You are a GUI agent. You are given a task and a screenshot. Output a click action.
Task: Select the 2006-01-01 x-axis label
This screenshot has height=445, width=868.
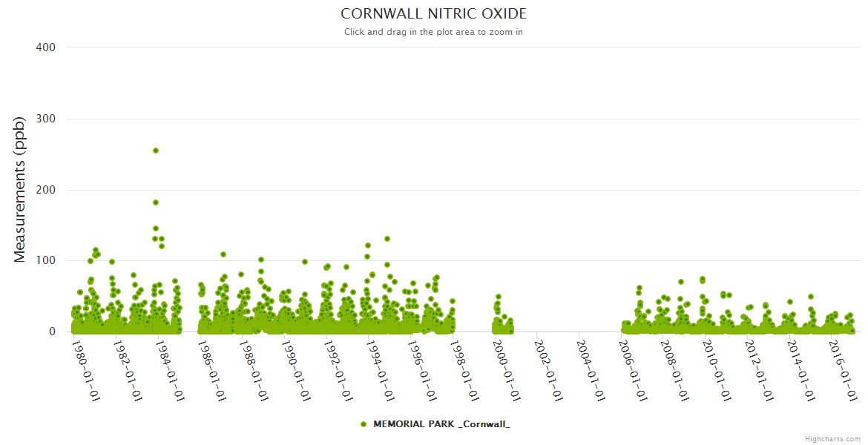point(631,370)
